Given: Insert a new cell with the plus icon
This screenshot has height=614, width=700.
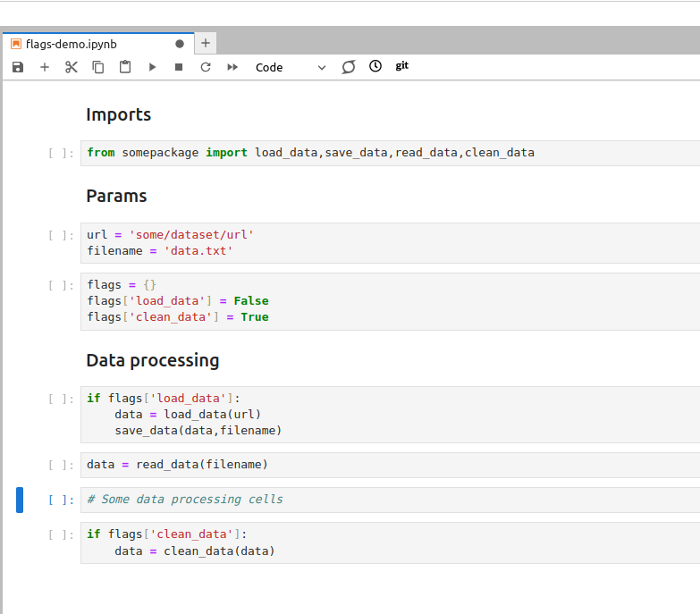Looking at the screenshot, I should click(x=45, y=67).
